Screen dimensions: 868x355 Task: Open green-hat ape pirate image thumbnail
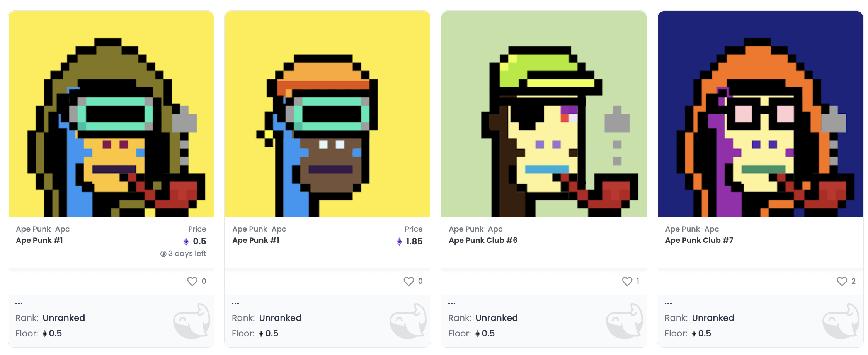[544, 114]
